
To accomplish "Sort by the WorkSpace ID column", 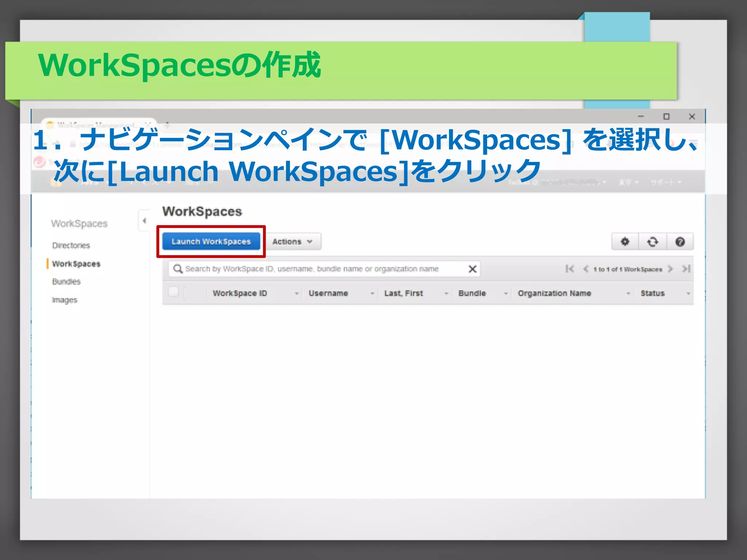I will (240, 293).
